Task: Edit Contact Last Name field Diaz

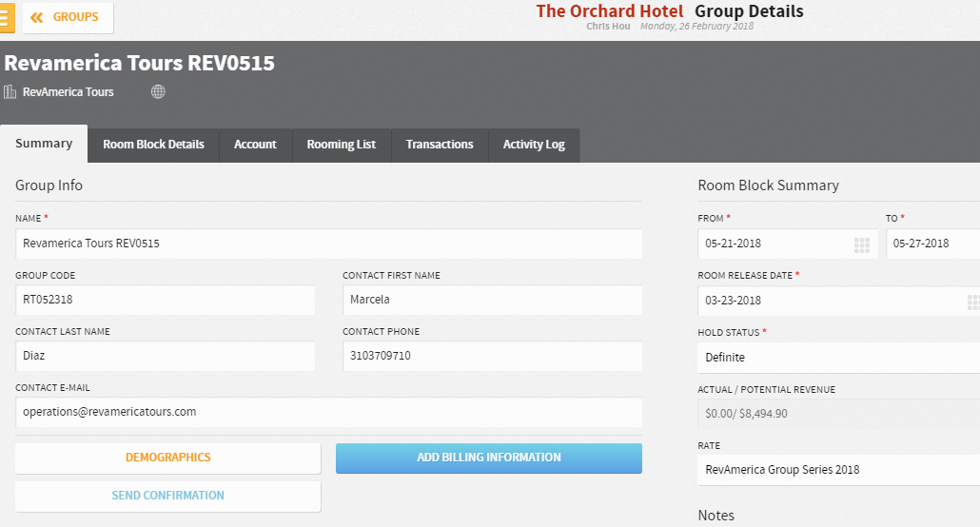Action: (165, 357)
